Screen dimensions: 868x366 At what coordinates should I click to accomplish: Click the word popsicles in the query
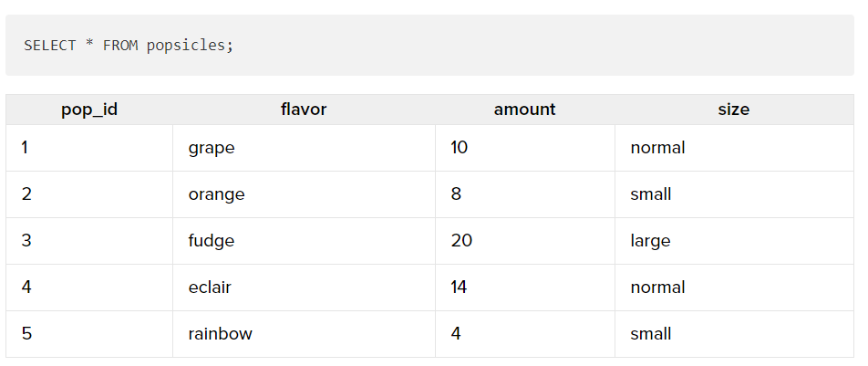(186, 46)
